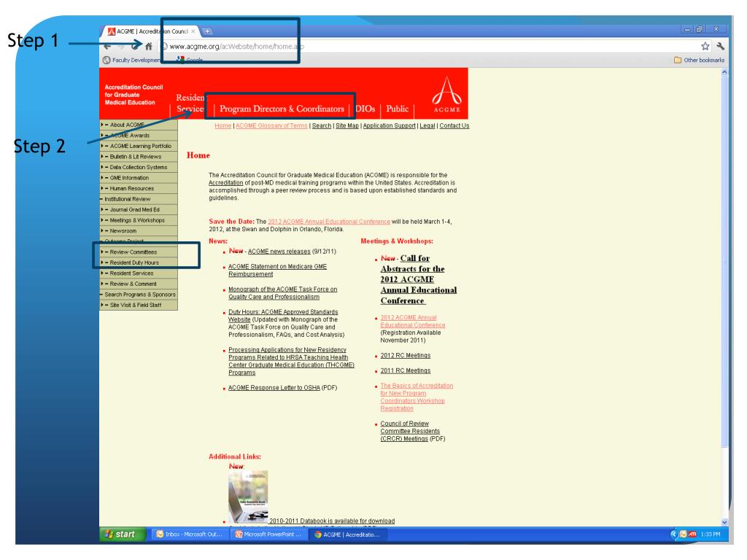Image resolution: width=747 pixels, height=560 pixels.
Task: Open the Other bookmarks folder
Action: pos(699,60)
